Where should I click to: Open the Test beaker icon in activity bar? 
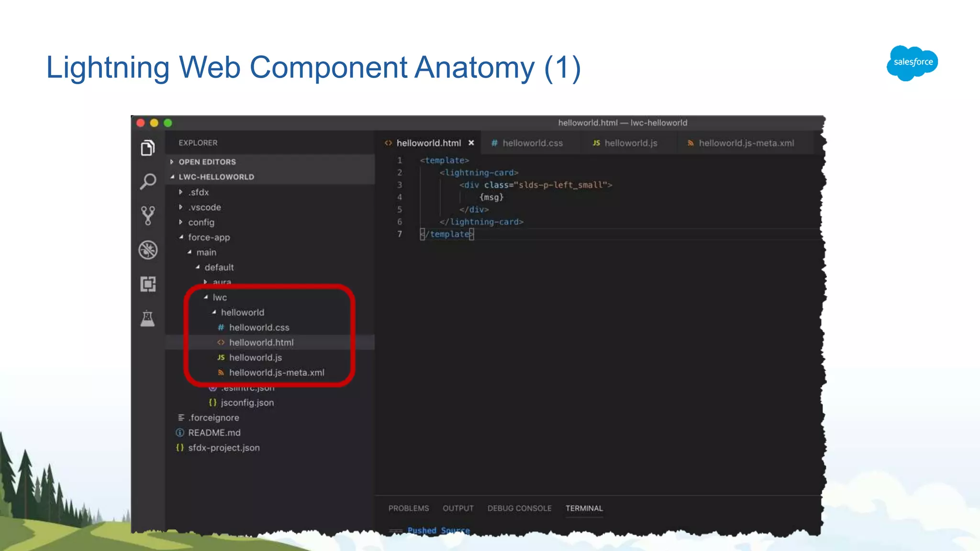(x=148, y=318)
